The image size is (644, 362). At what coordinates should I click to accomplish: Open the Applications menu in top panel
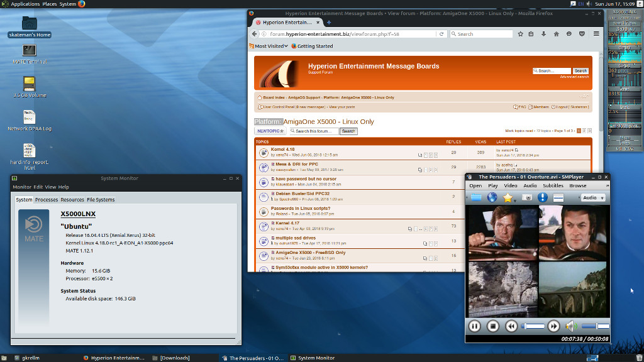pos(25,4)
